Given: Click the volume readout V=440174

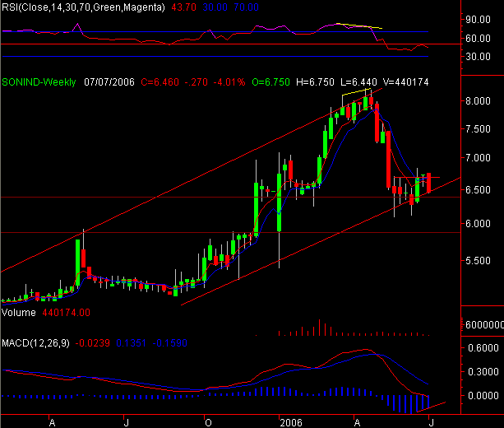Looking at the screenshot, I should click(x=406, y=82).
